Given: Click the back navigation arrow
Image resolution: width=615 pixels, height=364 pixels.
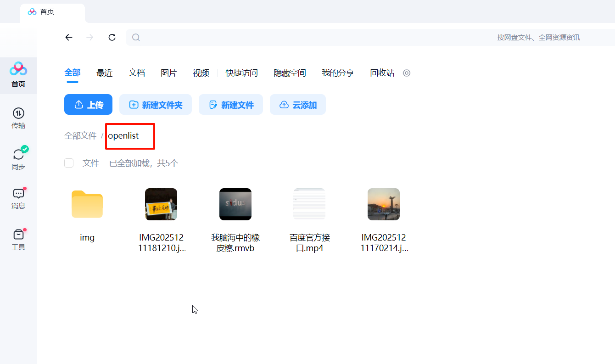Looking at the screenshot, I should click(69, 38).
